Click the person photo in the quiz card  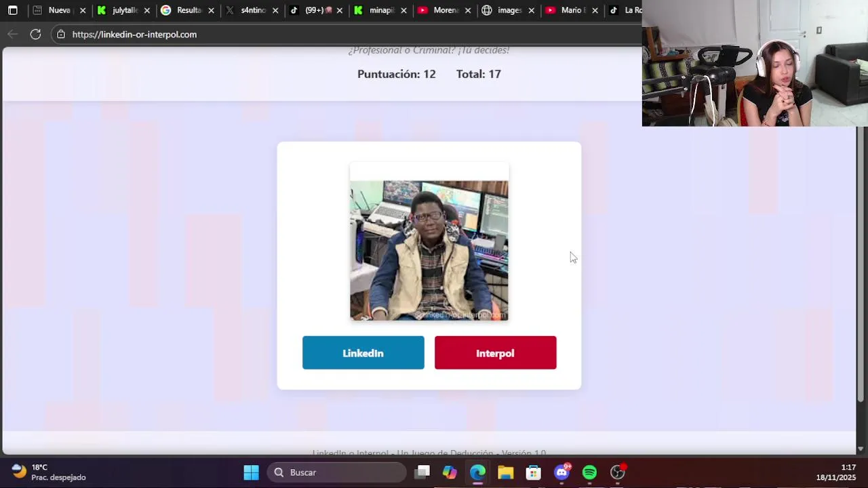coord(429,250)
